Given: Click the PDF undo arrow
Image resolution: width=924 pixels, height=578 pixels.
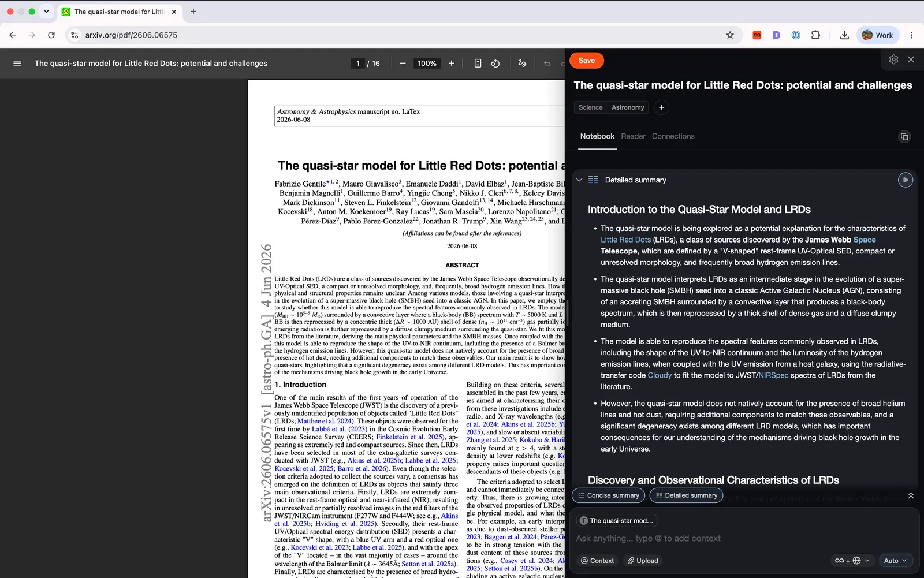Looking at the screenshot, I should point(547,64).
